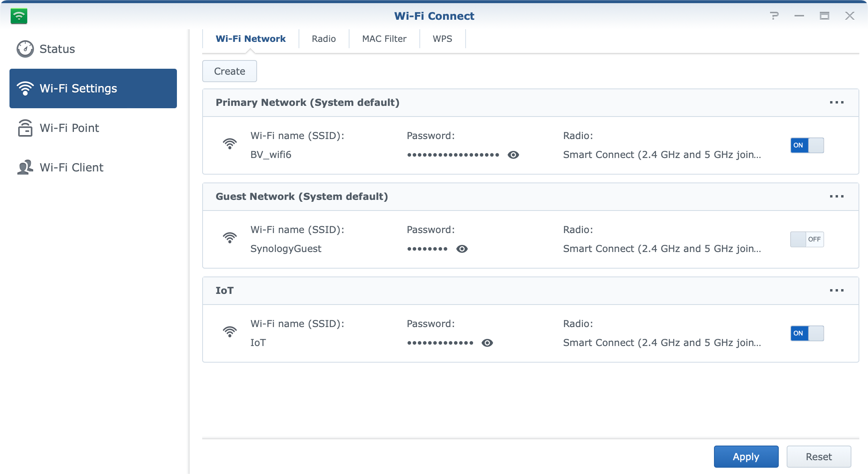Screen dimensions: 868x474
Task: Reveal the SynologyGuest password with the eye icon
Action: click(462, 249)
